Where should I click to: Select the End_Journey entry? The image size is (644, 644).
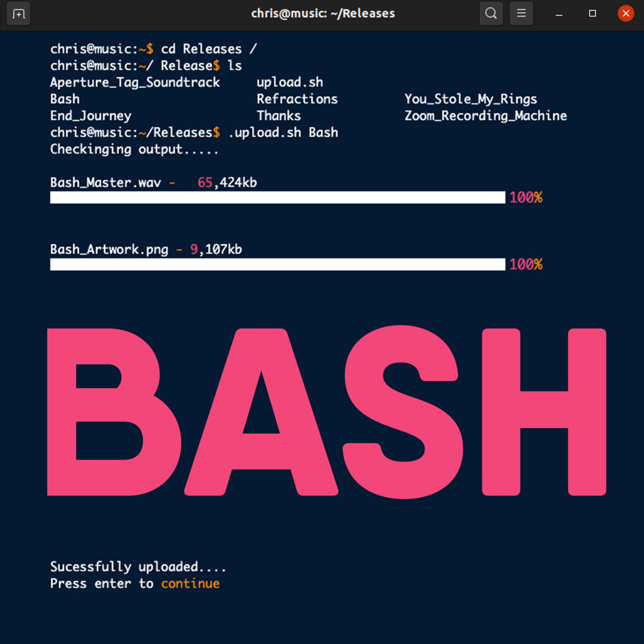point(91,116)
